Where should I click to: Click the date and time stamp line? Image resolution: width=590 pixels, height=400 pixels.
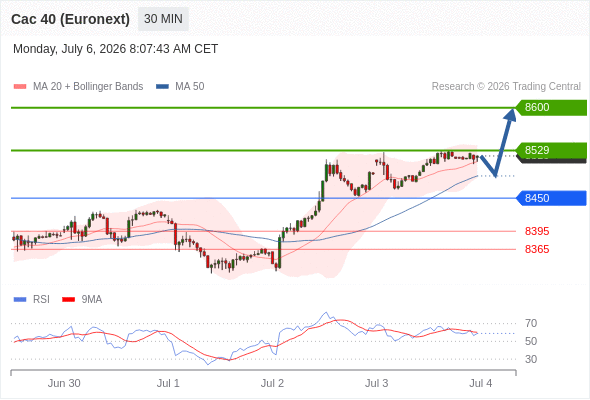(116, 49)
